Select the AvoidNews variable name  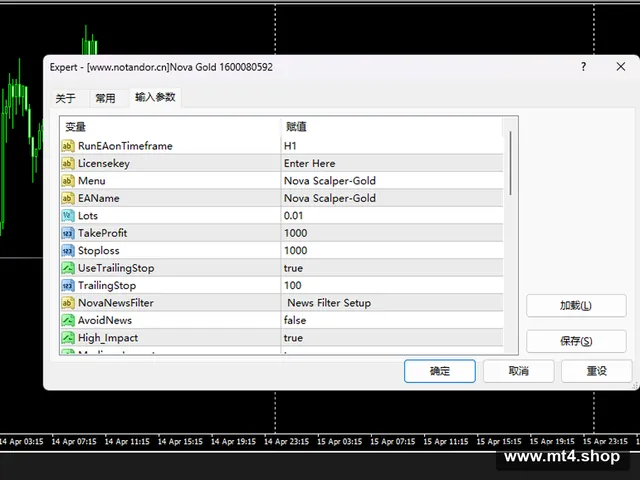pos(105,320)
